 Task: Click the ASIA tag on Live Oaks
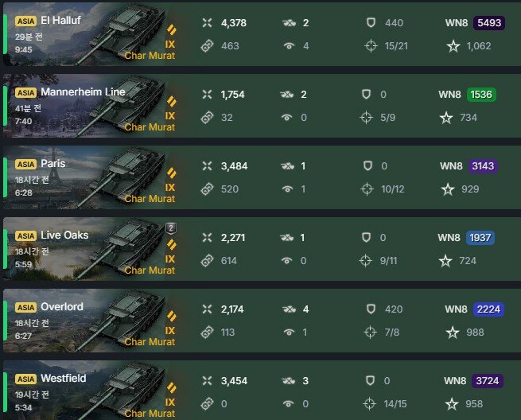(25, 235)
